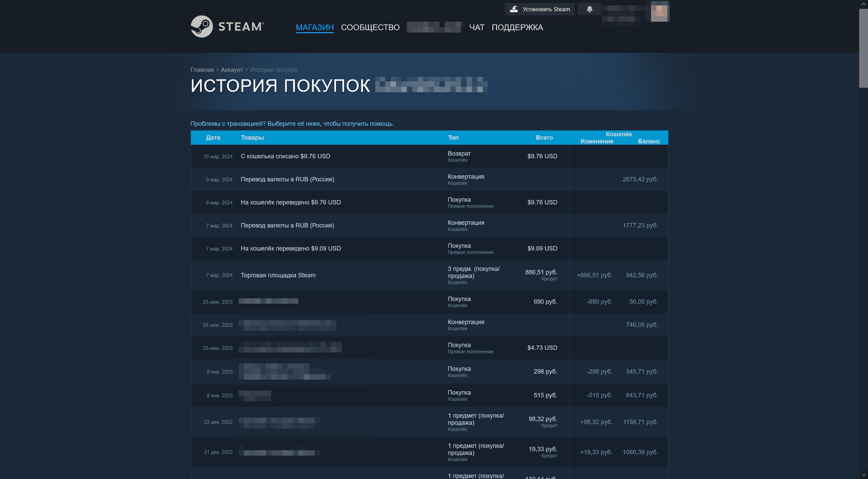Click the balance 2673,42 руб.
Image resolution: width=868 pixels, height=479 pixels.
[x=640, y=179]
